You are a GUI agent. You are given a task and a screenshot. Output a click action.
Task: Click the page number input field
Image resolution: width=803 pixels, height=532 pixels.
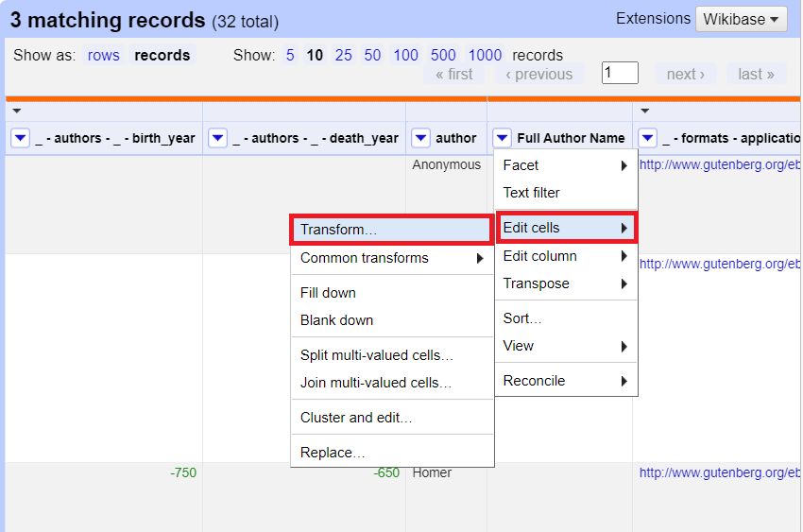tap(620, 73)
